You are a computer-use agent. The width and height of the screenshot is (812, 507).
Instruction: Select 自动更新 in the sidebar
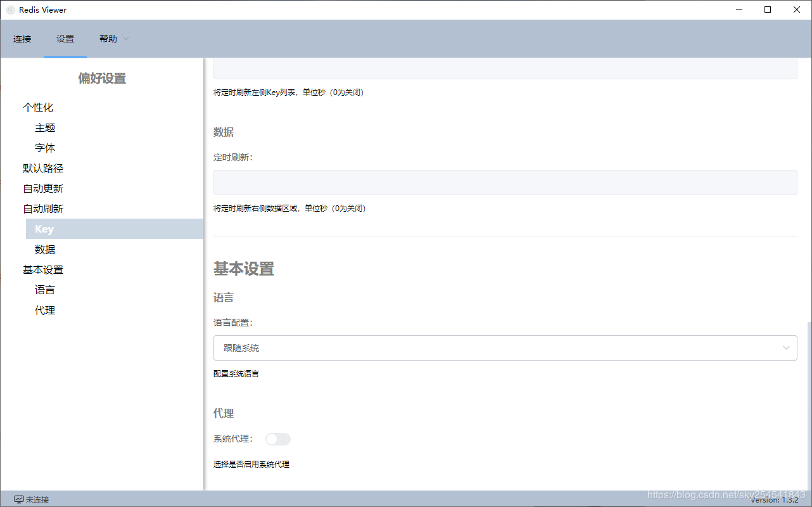coord(43,189)
